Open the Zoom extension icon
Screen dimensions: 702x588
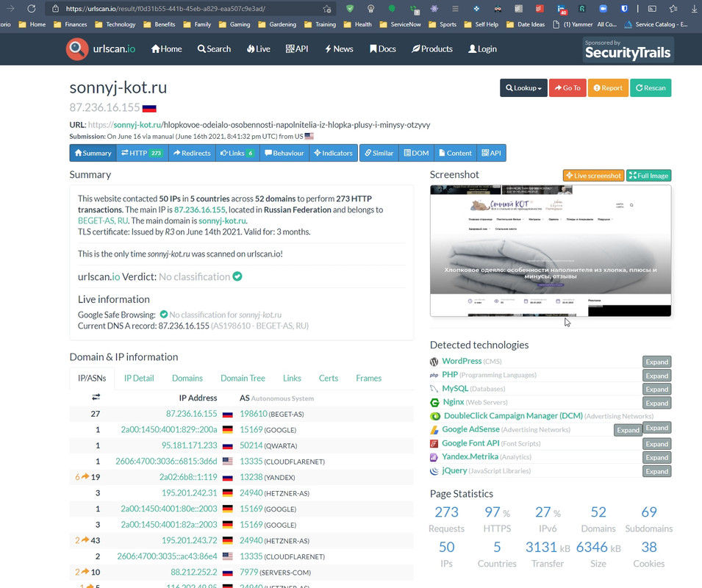click(603, 9)
